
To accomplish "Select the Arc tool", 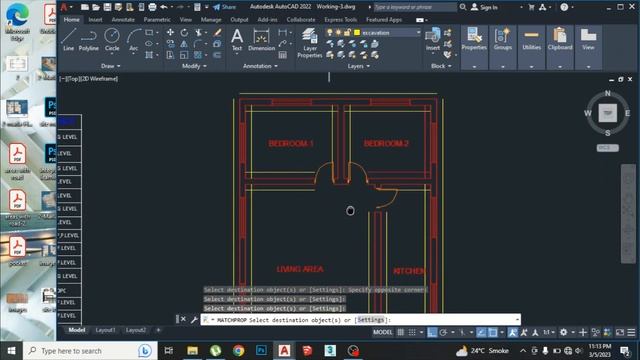I will (133, 40).
